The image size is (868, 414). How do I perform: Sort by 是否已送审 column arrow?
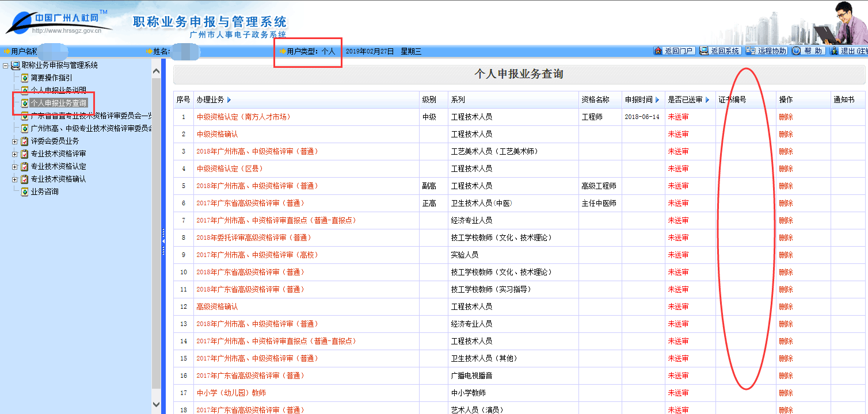click(x=707, y=100)
